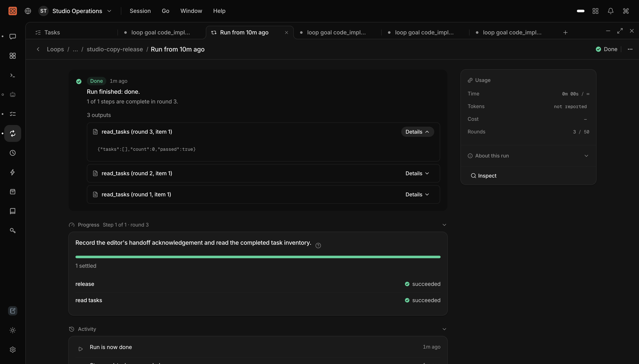This screenshot has height=364, width=639.
Task: Toggle light theme sun icon
Action: tap(12, 330)
